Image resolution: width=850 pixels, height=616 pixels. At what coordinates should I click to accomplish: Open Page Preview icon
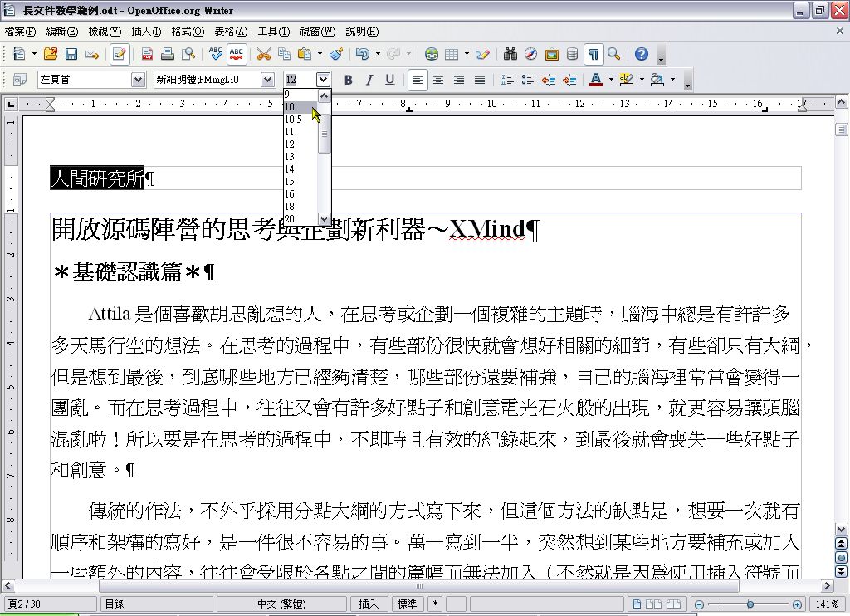pos(188,54)
